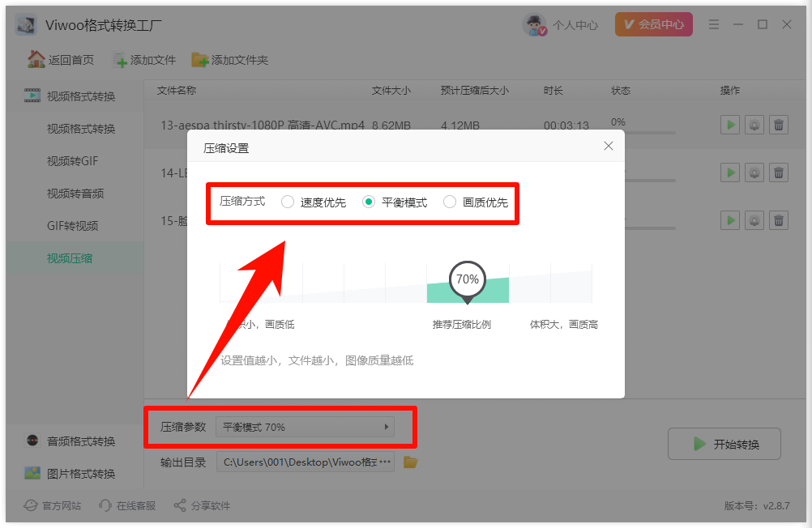Play the 15- file row
Image resolution: width=812 pixels, height=528 pixels.
pyautogui.click(x=730, y=220)
